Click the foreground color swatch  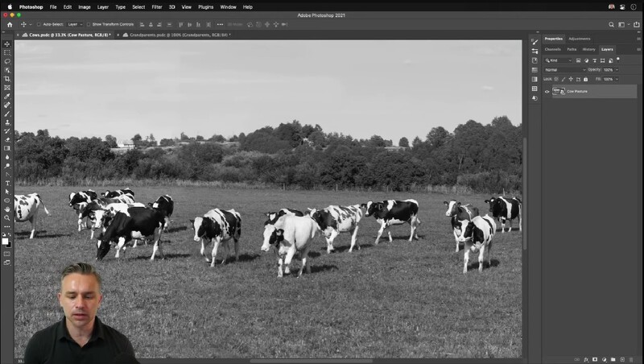coord(5,241)
